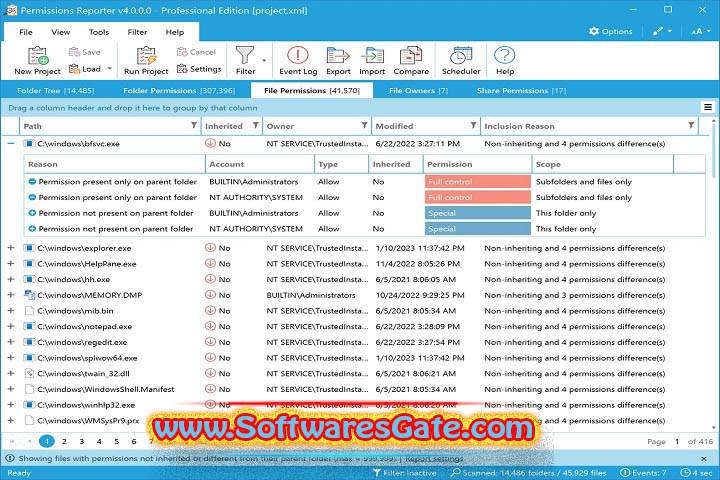Expand the twain_32.dll row
This screenshot has width=720, height=480.
[11, 373]
